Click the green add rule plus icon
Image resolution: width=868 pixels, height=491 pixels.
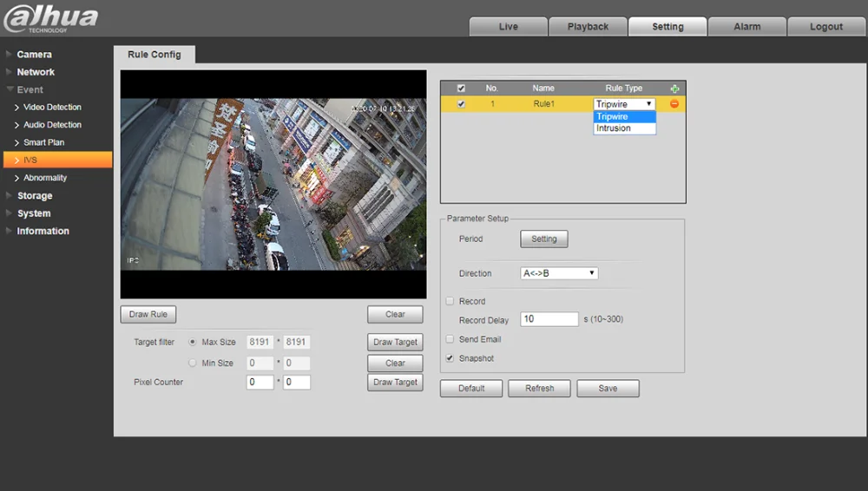(674, 88)
